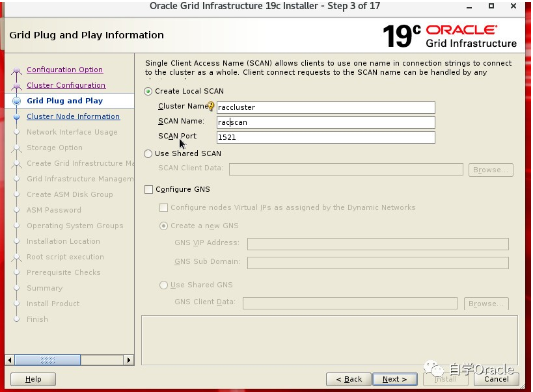Click the Install Product step
Image resolution: width=533 pixels, height=392 pixels.
pos(53,304)
